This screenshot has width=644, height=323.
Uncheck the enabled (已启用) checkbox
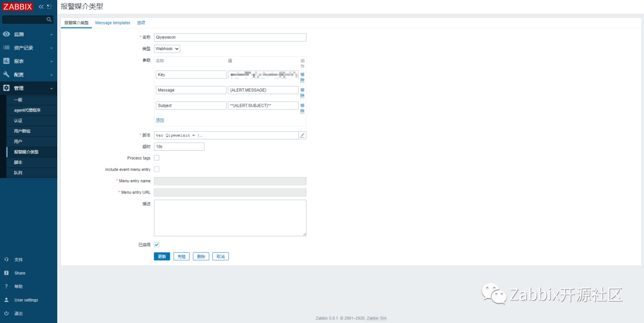click(x=156, y=244)
